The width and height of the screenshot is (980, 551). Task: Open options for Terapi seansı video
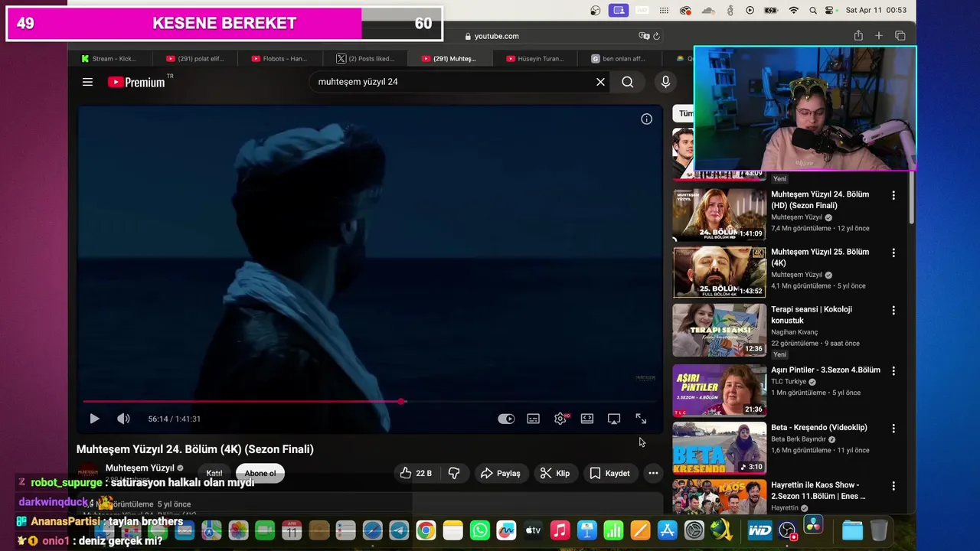coord(893,311)
